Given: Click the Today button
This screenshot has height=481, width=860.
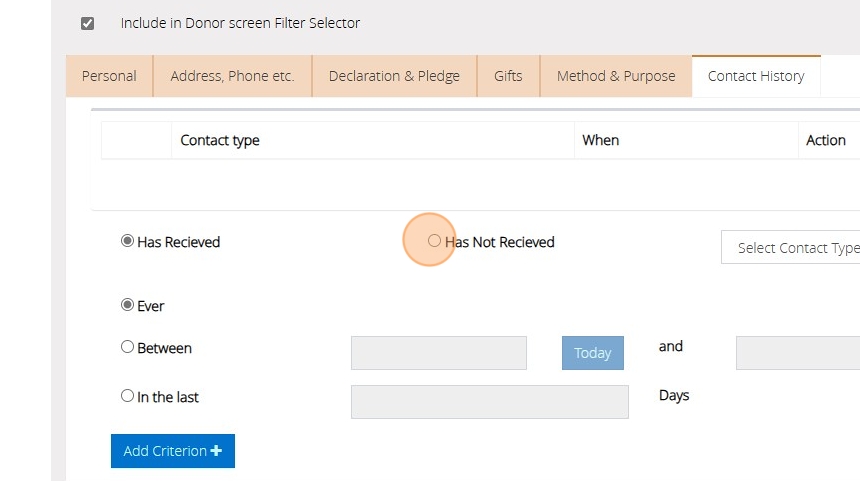Looking at the screenshot, I should click(592, 353).
